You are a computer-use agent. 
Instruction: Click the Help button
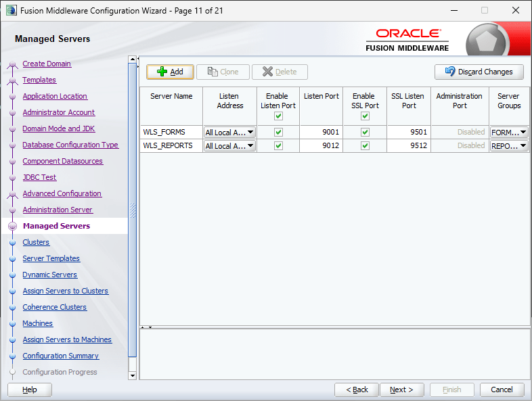pyautogui.click(x=30, y=390)
